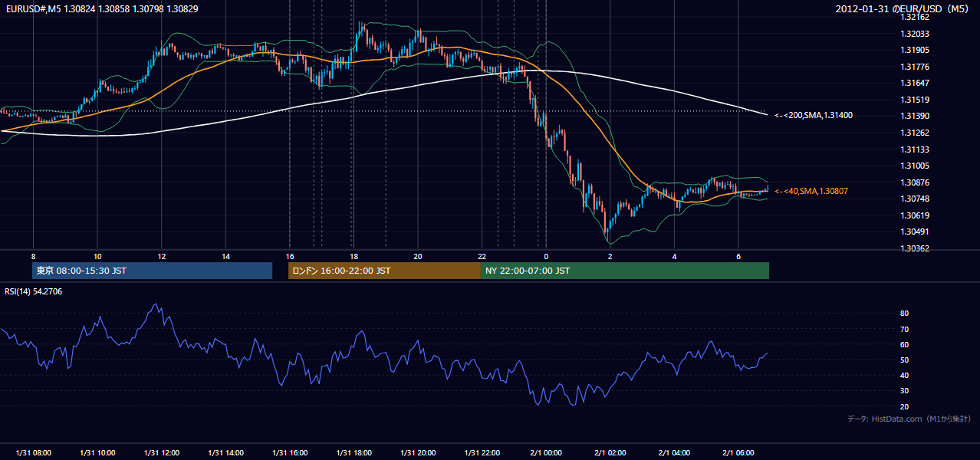This screenshot has width=980, height=460.
Task: Click price axis value 1.32033
Action: pos(914,34)
